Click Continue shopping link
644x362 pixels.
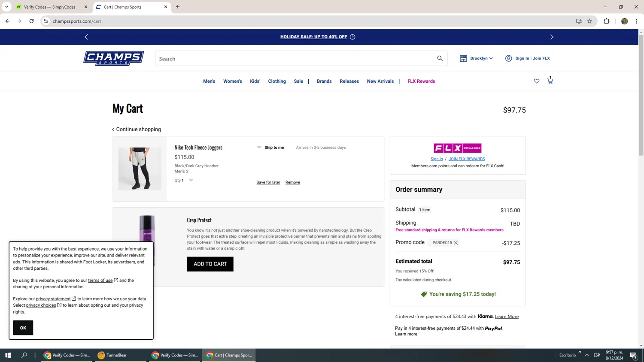[137, 129]
